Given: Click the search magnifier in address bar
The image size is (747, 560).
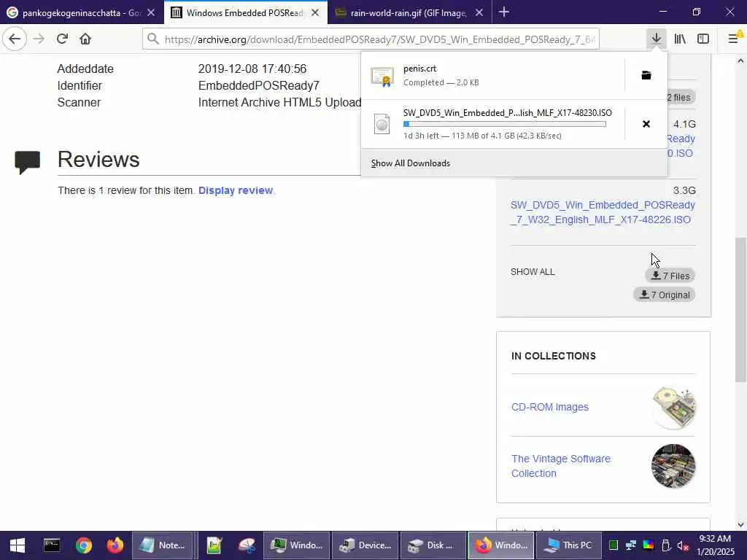Looking at the screenshot, I should 153,39.
